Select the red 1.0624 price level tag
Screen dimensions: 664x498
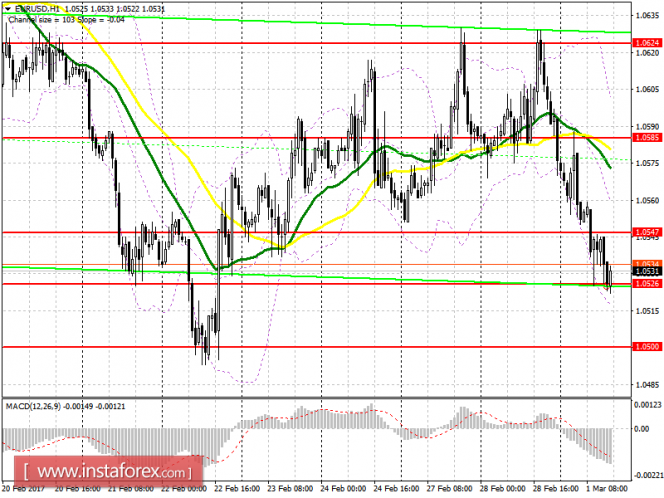click(x=647, y=43)
